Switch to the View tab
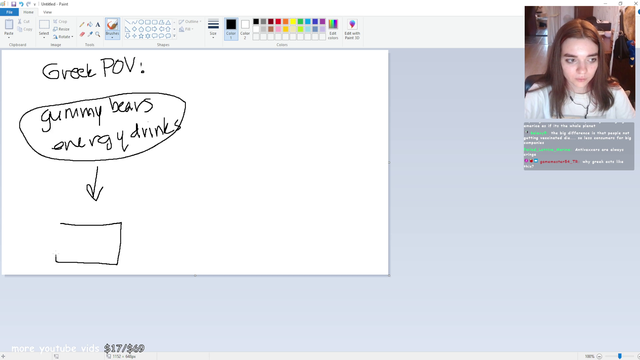This screenshot has height=360, width=640. pos(47,12)
